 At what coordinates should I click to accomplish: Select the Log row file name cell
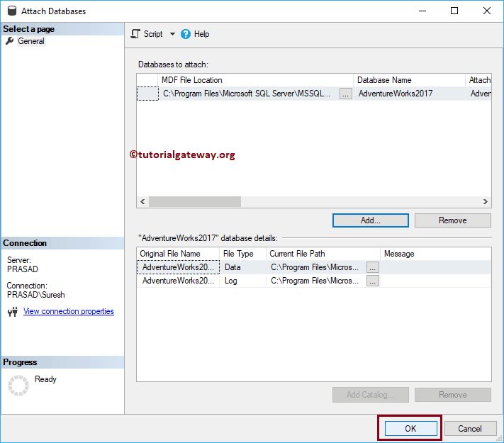(178, 281)
